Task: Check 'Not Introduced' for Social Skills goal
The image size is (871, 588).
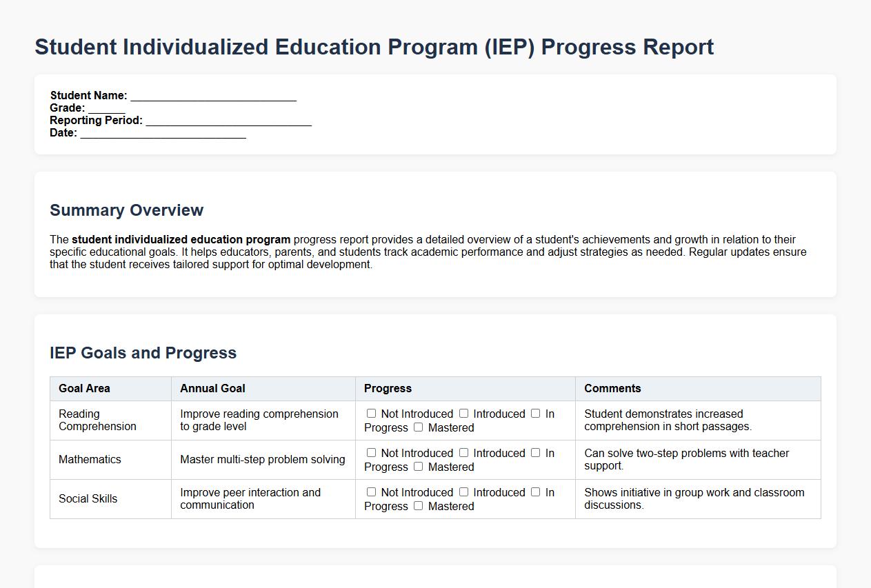Action: point(371,492)
